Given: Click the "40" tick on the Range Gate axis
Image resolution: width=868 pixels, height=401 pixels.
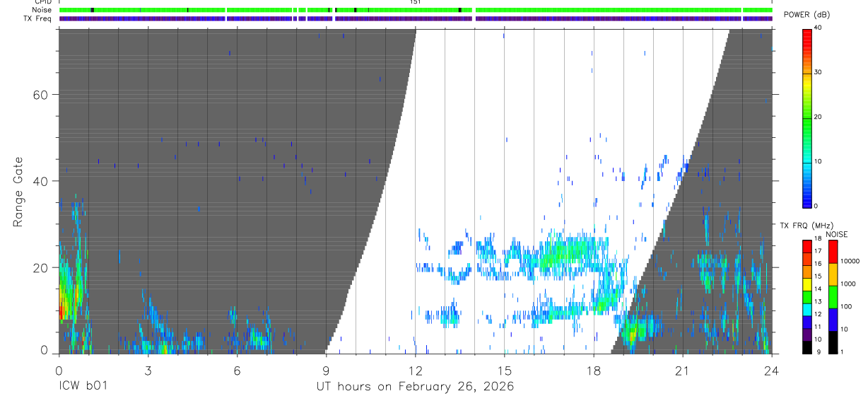Looking at the screenshot, I should [x=40, y=181].
